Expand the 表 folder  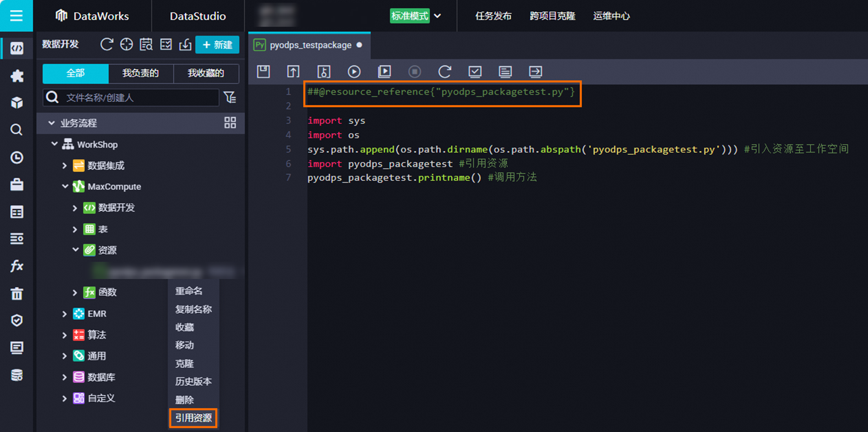(x=75, y=229)
